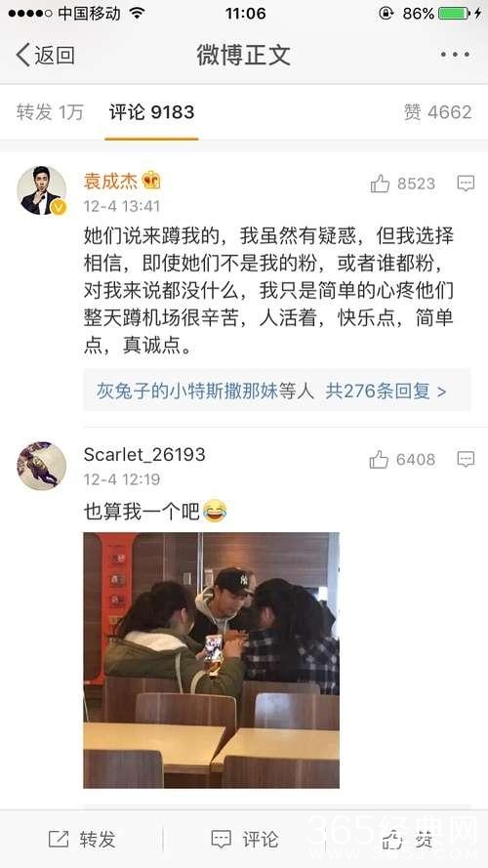
Task: Open Scarlet_26193's profile avatar
Action: pyautogui.click(x=42, y=466)
